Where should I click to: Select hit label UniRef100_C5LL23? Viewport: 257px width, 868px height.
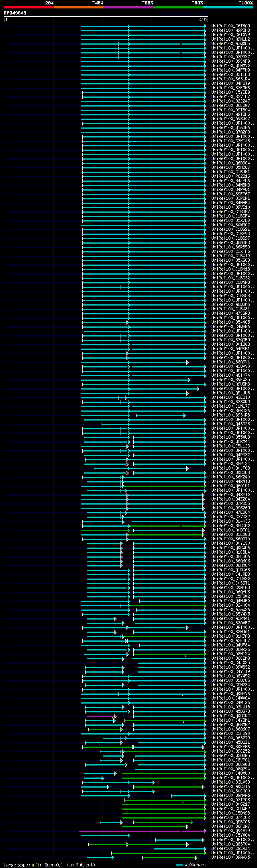pyautogui.click(x=230, y=446)
